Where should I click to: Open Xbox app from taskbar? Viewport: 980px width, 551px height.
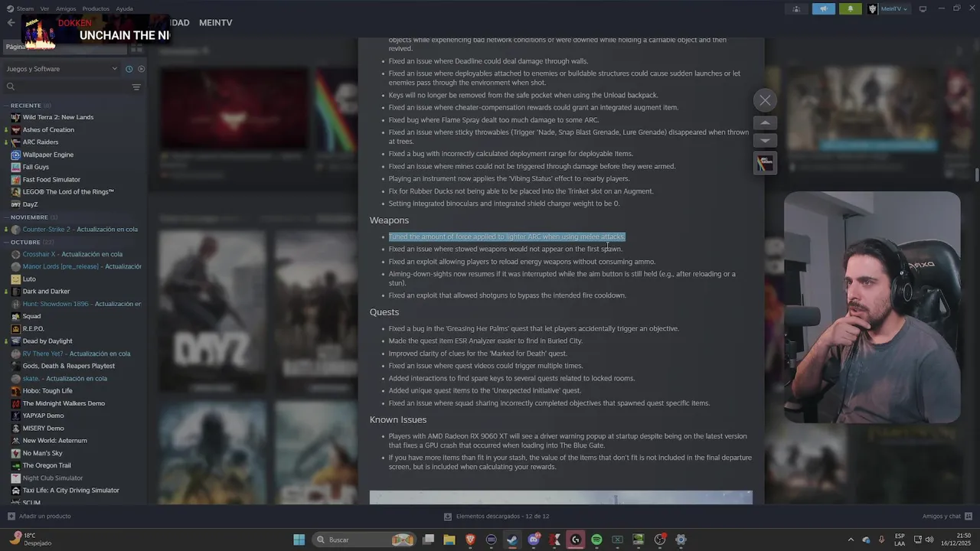617,540
